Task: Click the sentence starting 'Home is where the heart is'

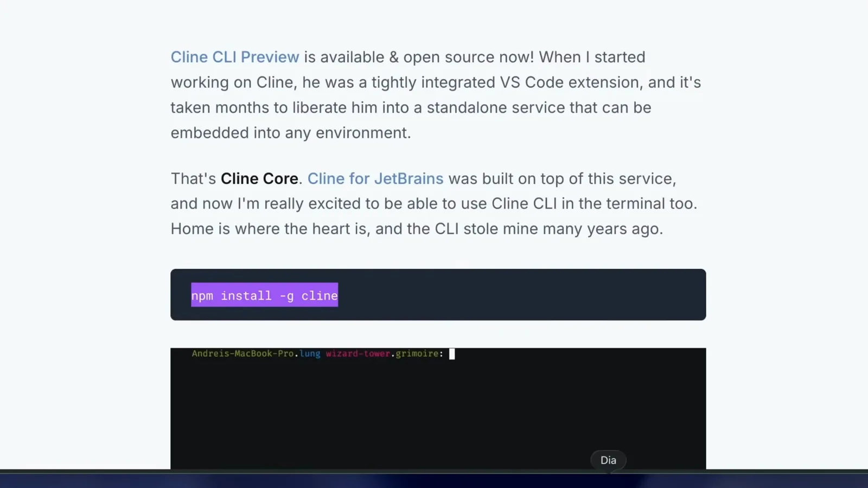Action: [x=417, y=229]
